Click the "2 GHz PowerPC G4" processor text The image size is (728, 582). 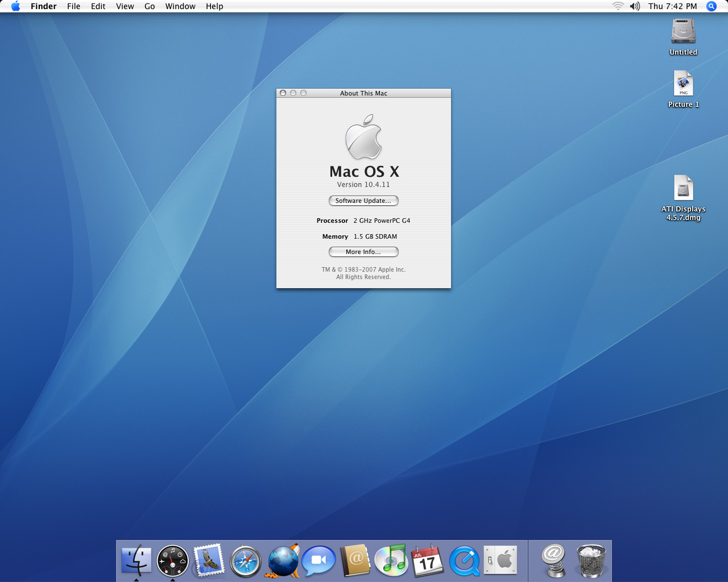(x=382, y=221)
